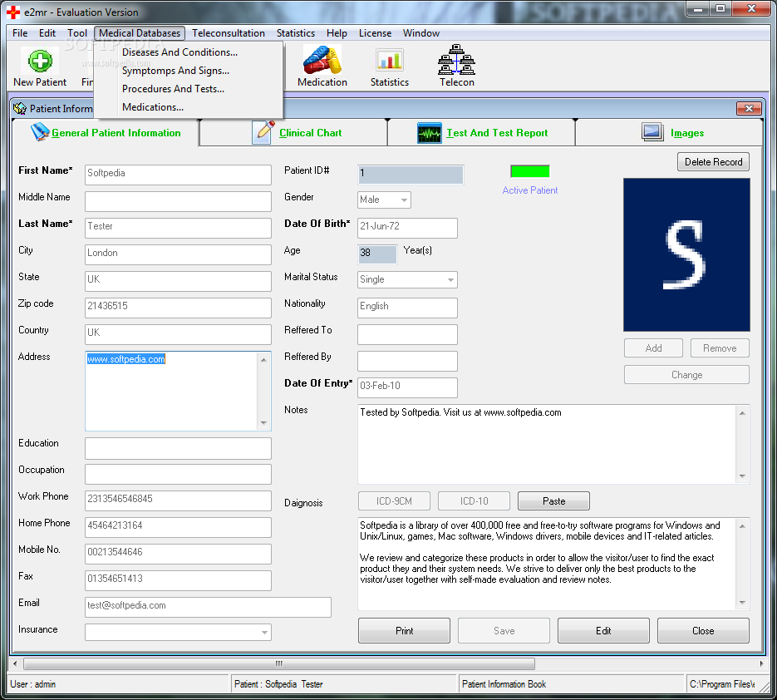The height and width of the screenshot is (700, 777).
Task: Click the e2mr red cross title icon
Action: (13, 12)
